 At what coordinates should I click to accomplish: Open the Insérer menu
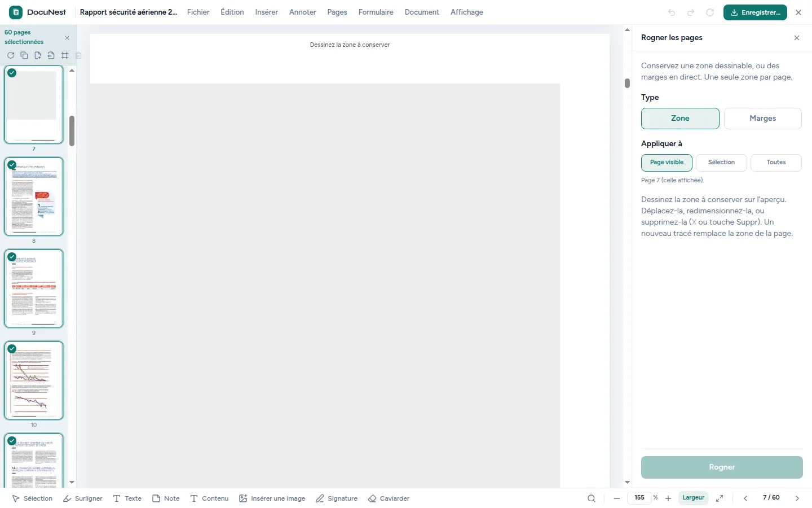coord(266,12)
